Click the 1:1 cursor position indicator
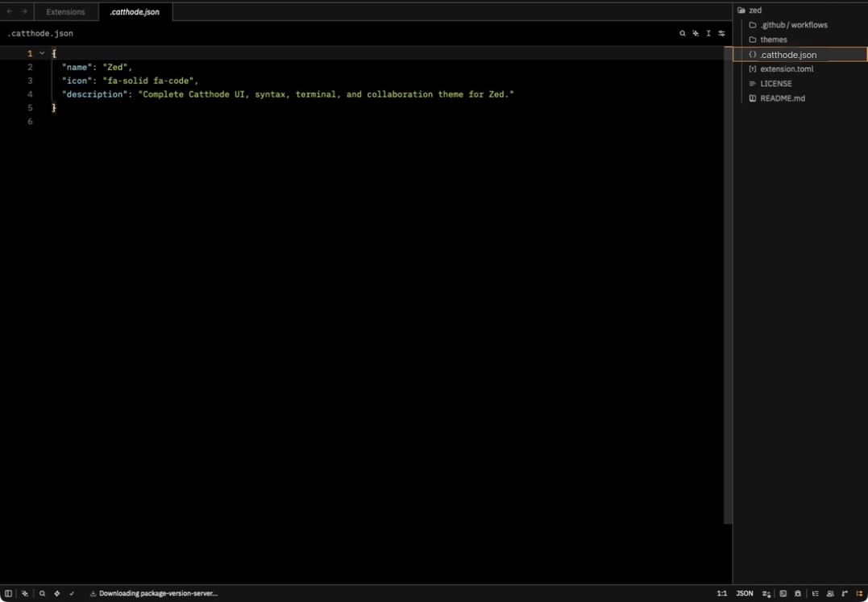868x602 pixels. point(722,593)
